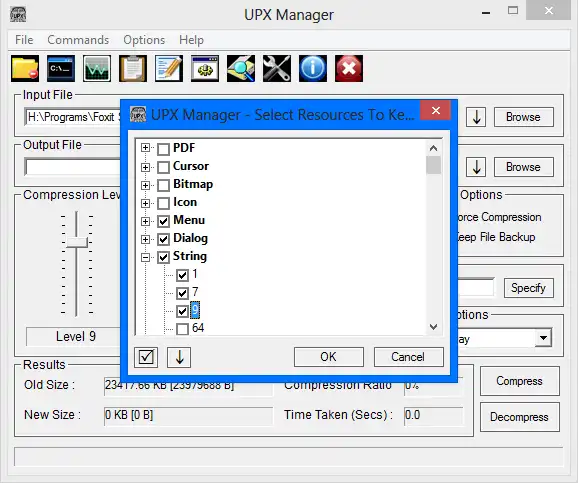Open the Commands menu
The image size is (578, 483).
78,40
